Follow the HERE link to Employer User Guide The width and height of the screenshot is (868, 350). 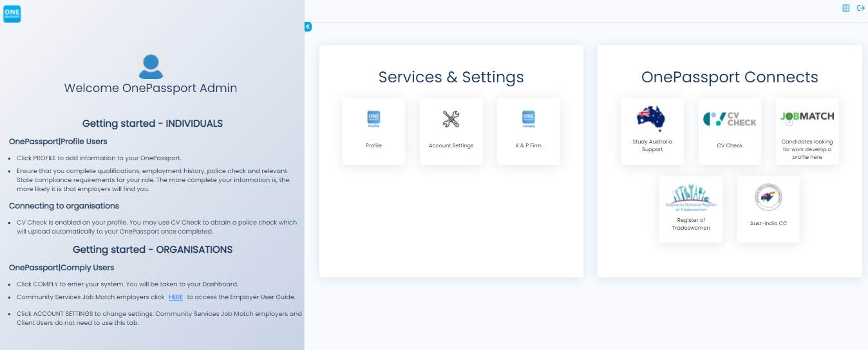176,297
